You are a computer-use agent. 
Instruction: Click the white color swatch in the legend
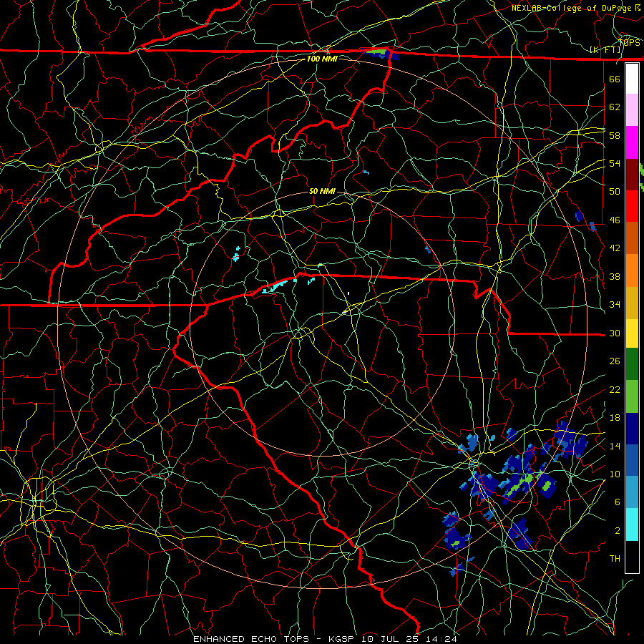pyautogui.click(x=632, y=79)
